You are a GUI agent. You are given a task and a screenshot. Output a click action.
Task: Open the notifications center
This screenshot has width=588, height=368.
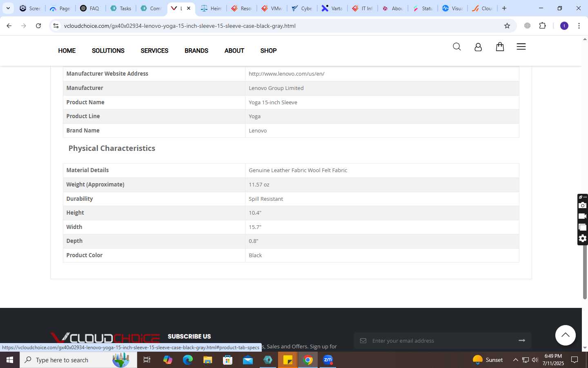tap(575, 360)
